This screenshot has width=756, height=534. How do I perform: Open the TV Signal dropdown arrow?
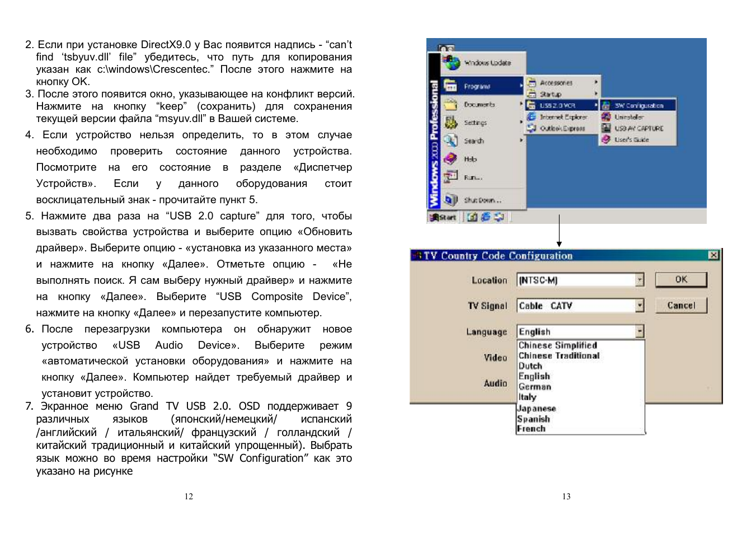point(640,306)
